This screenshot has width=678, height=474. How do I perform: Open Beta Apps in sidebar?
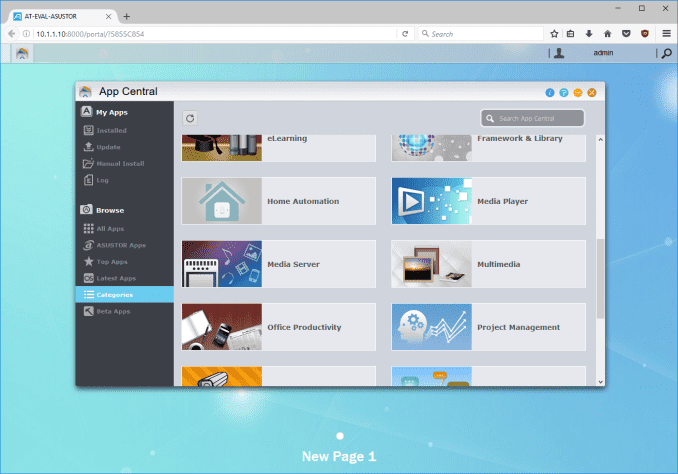coord(112,311)
